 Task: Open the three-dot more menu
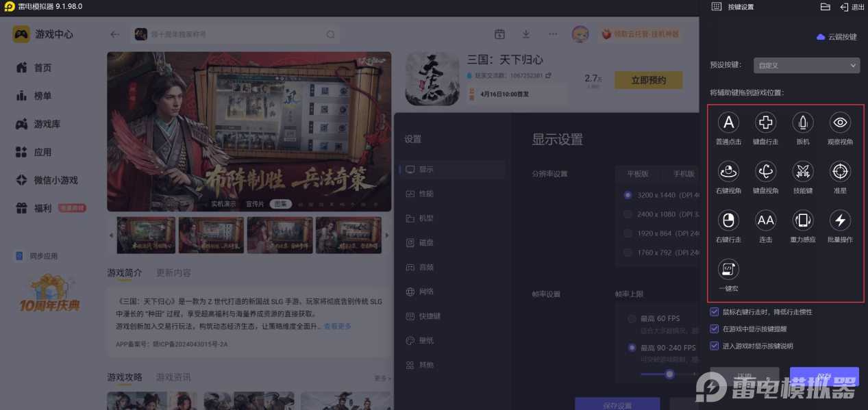[553, 34]
